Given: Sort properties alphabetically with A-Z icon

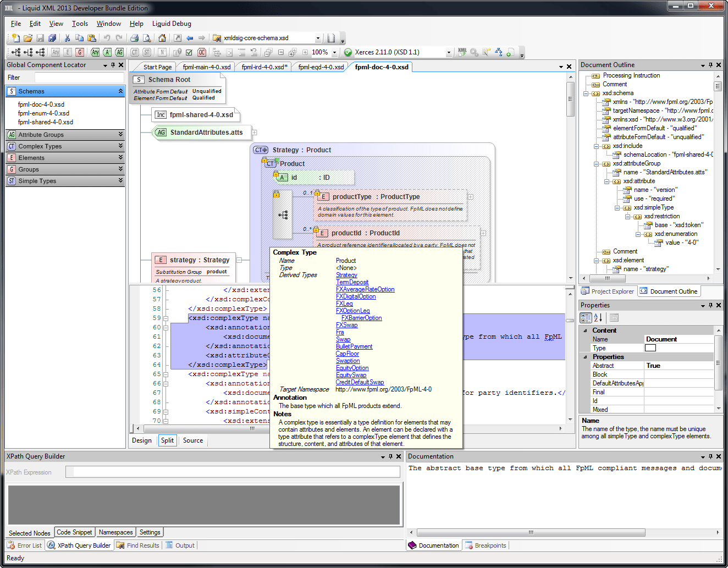Looking at the screenshot, I should coord(599,317).
